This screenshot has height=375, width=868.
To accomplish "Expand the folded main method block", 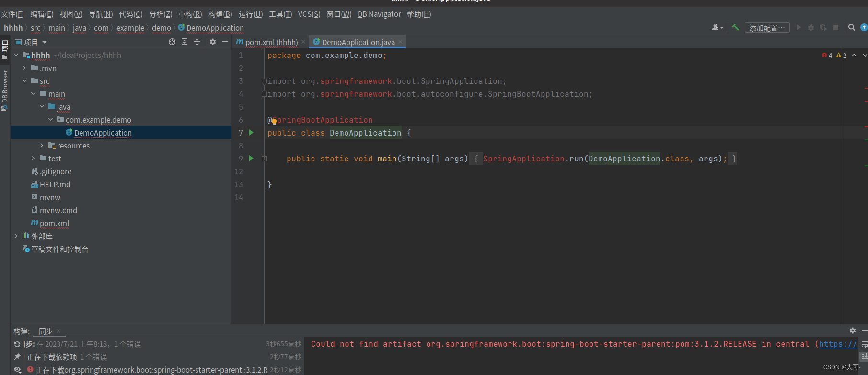I will [264, 159].
